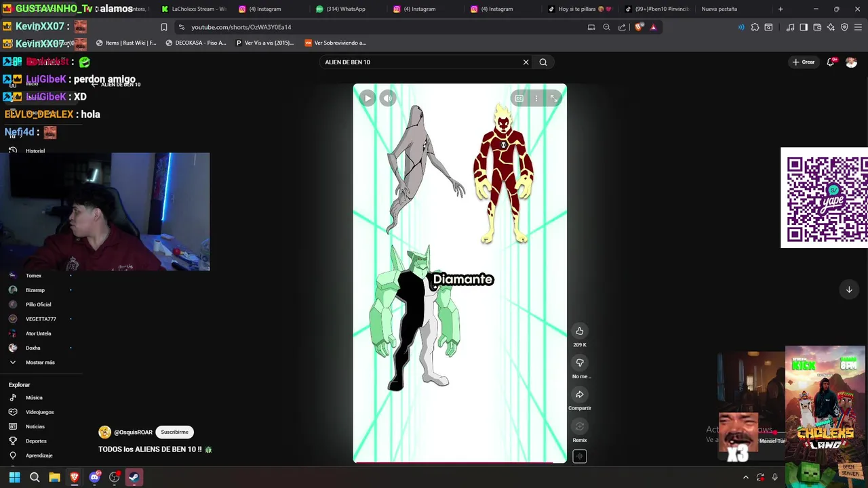Switch to the #ben10 #invincible TikTok tab
The height and width of the screenshot is (488, 868).
(656, 9)
